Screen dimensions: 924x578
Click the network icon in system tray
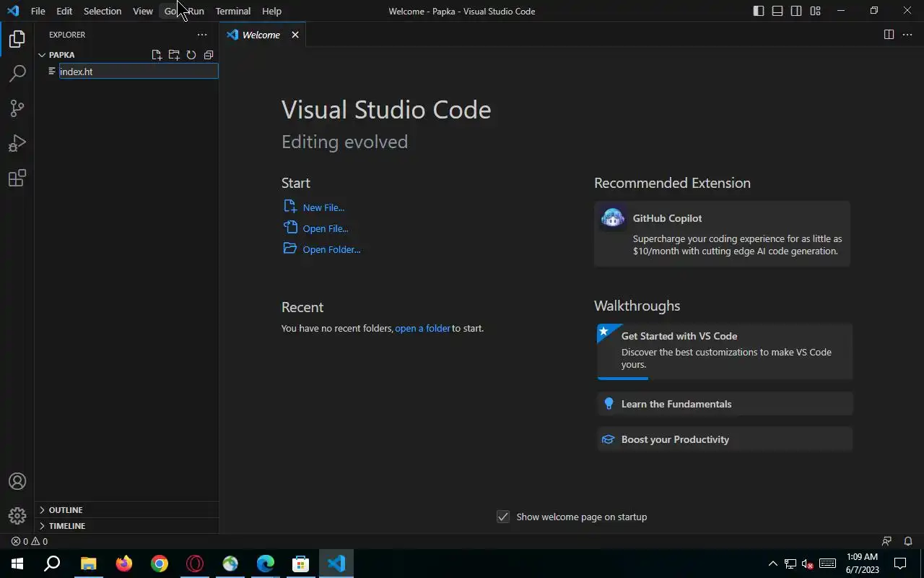[791, 564]
